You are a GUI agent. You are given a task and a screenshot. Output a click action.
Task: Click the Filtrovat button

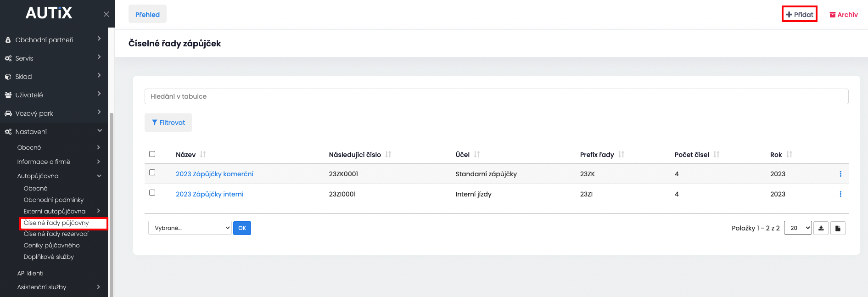168,123
